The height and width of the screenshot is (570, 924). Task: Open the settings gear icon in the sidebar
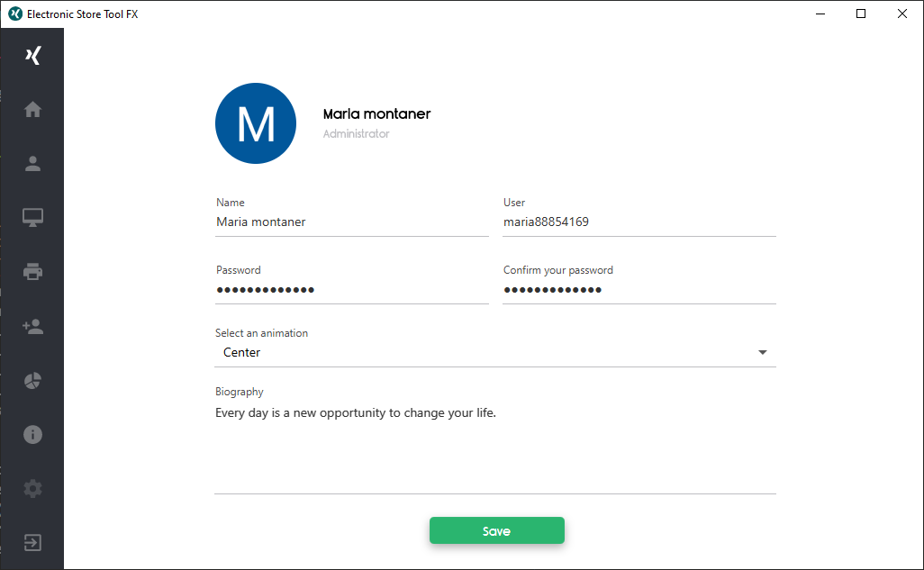[x=33, y=489]
